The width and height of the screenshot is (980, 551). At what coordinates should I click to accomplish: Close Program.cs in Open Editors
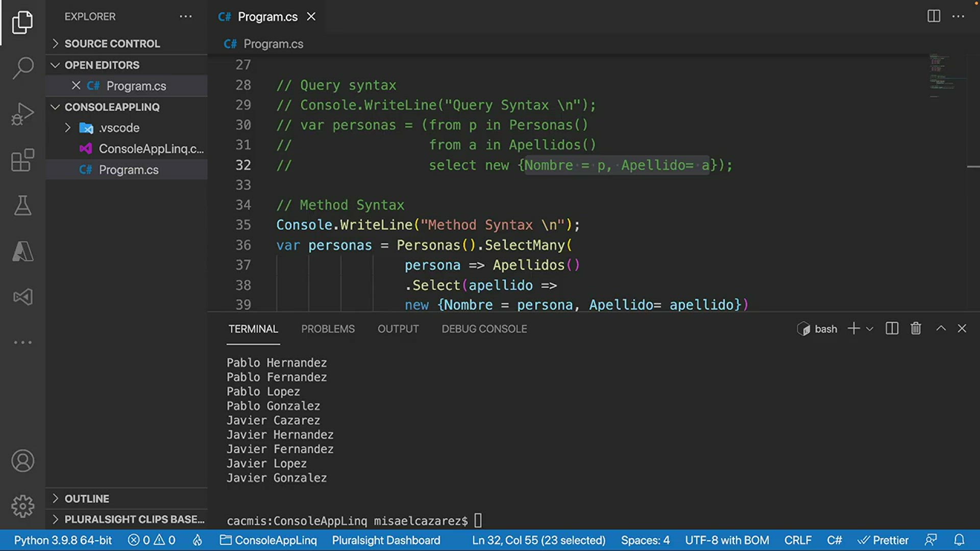pyautogui.click(x=76, y=85)
